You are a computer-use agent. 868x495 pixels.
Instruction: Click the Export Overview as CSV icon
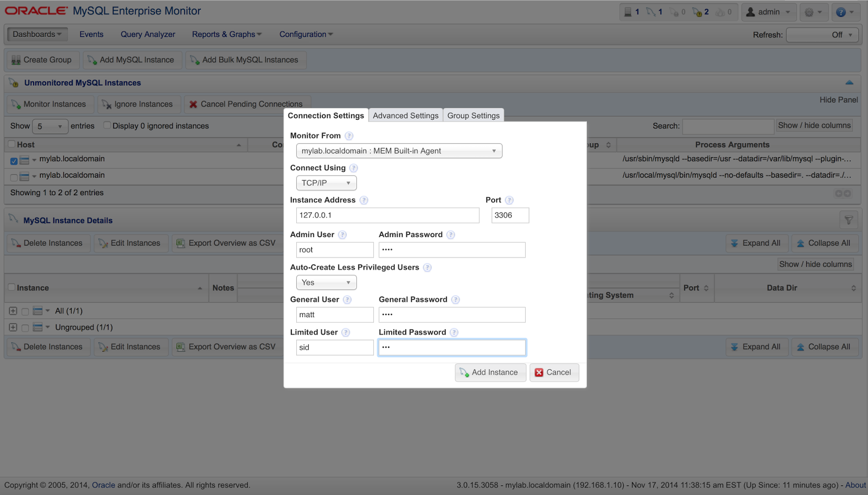[x=180, y=243]
